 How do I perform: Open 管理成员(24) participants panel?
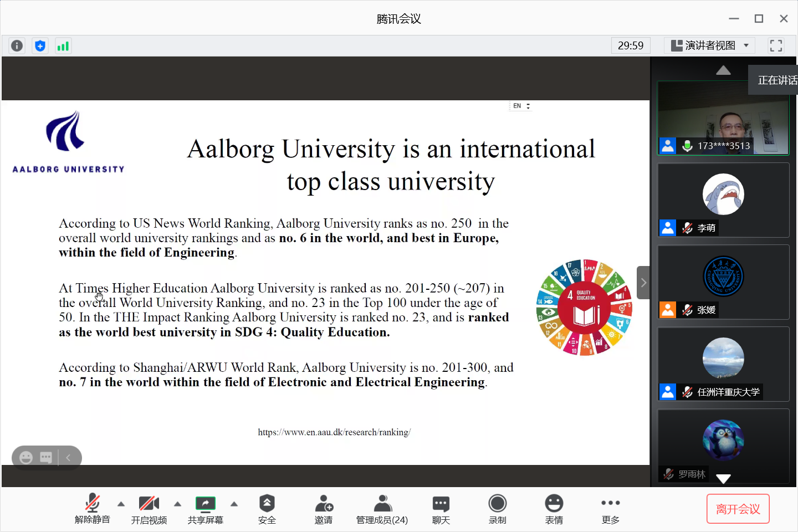click(382, 509)
